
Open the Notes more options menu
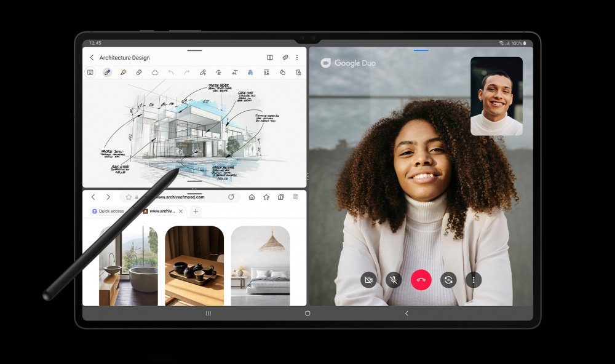(x=297, y=58)
